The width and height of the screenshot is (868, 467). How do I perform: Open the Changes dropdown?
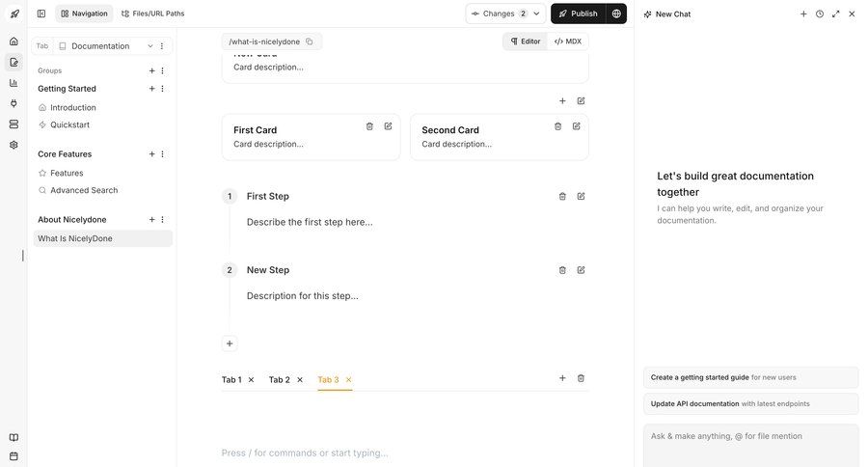(x=505, y=14)
